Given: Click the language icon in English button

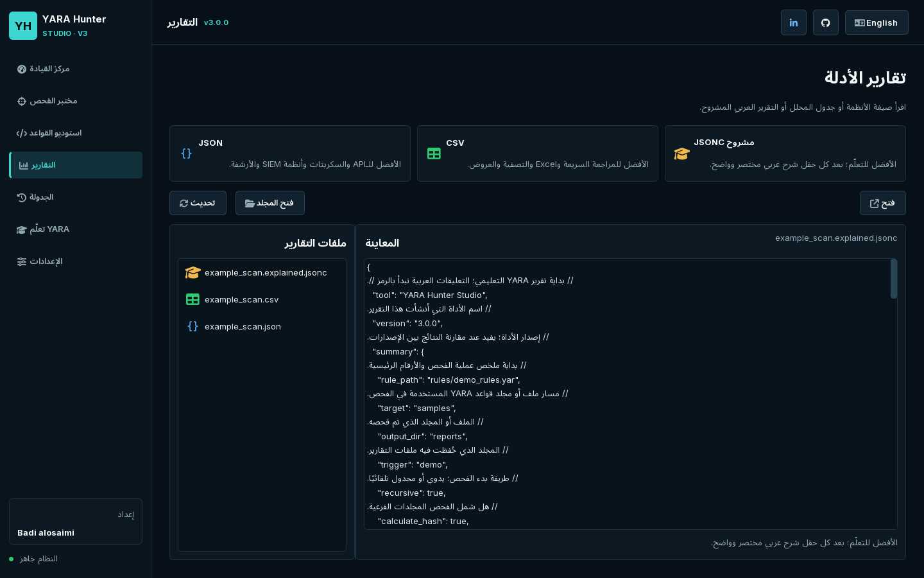Looking at the screenshot, I should coord(860,23).
